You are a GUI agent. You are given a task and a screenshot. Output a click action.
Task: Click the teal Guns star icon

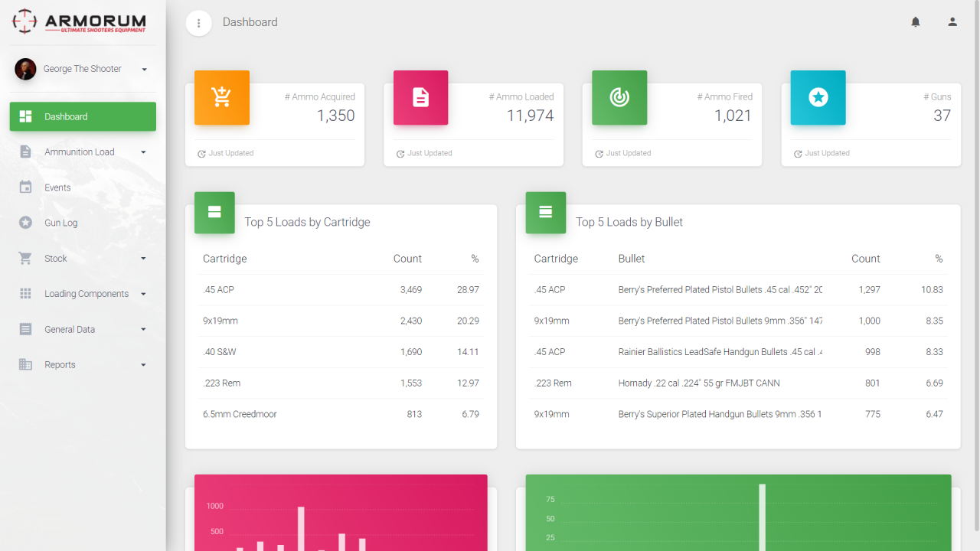point(818,97)
